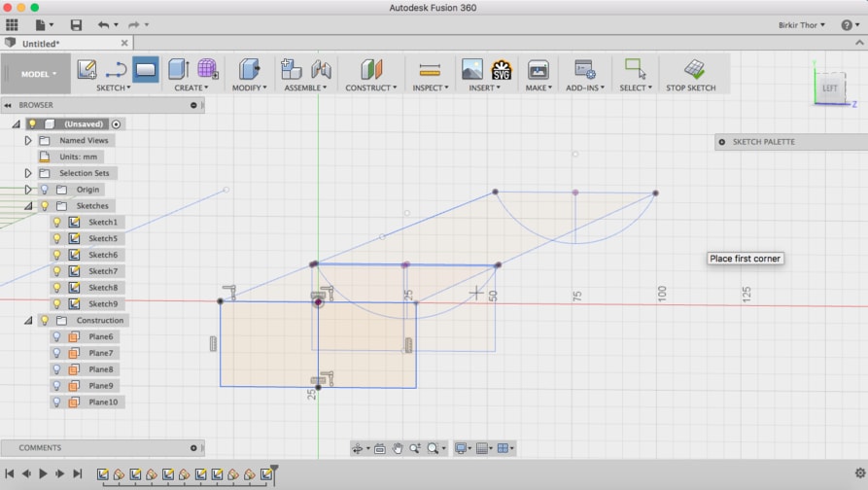Open the MODEL workspace dropdown

(39, 74)
